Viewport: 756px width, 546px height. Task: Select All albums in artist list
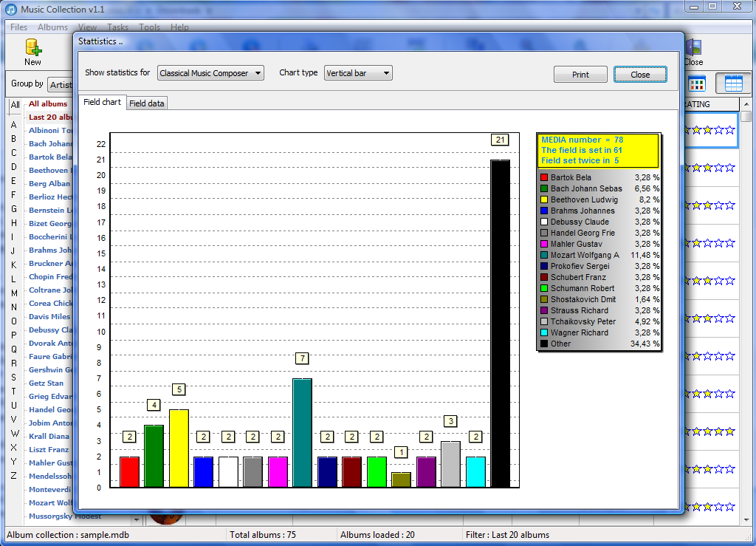[x=48, y=103]
